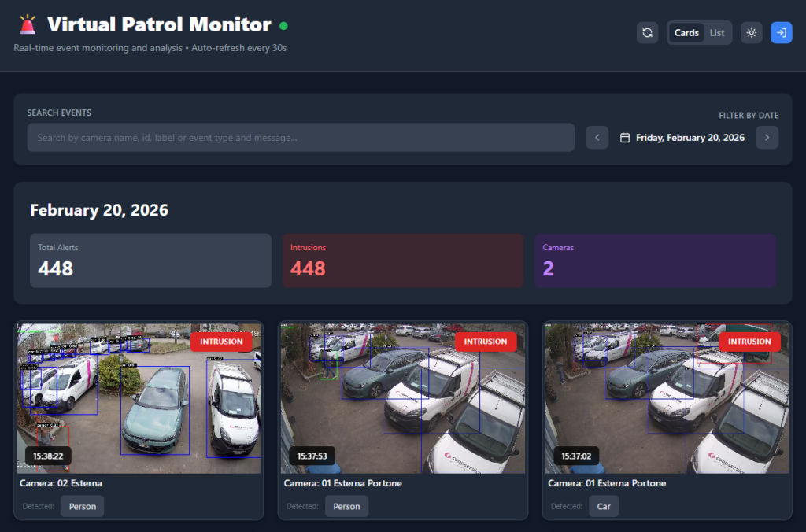Toggle light mode with the sun icon
This screenshot has height=532, width=806.
point(751,32)
